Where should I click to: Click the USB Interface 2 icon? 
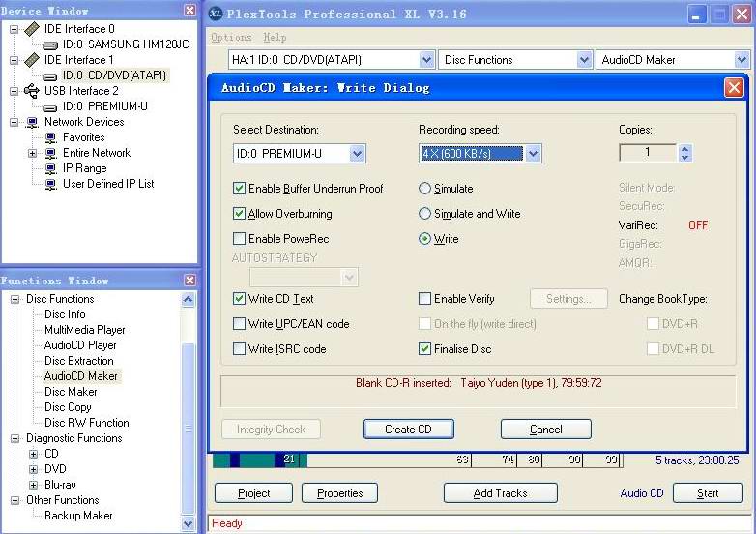click(32, 91)
